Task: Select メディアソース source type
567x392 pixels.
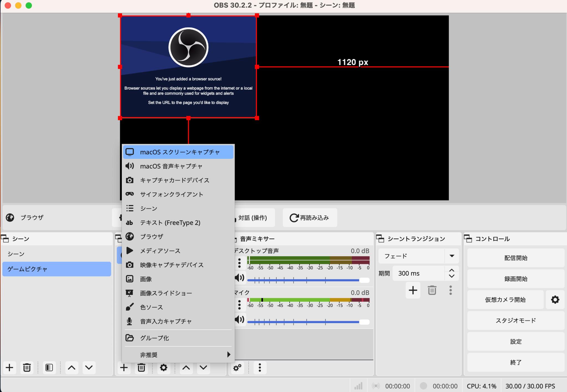Action: pos(178,251)
